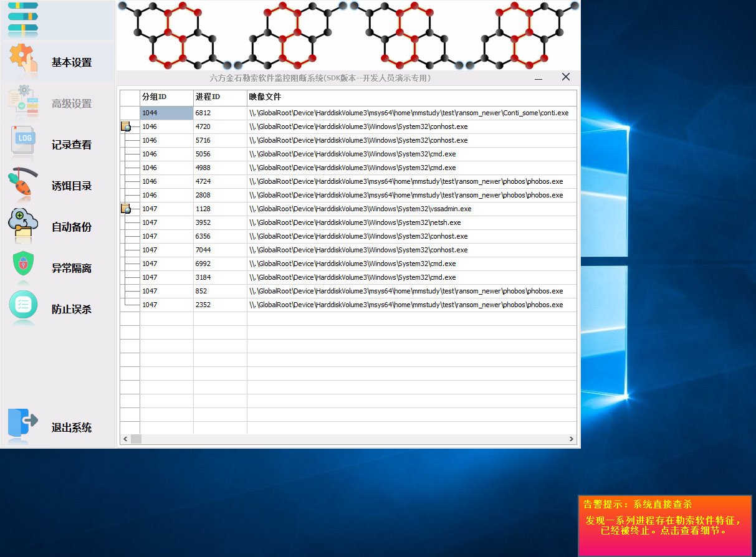Click the carrot decoy directory icon

coord(23,183)
